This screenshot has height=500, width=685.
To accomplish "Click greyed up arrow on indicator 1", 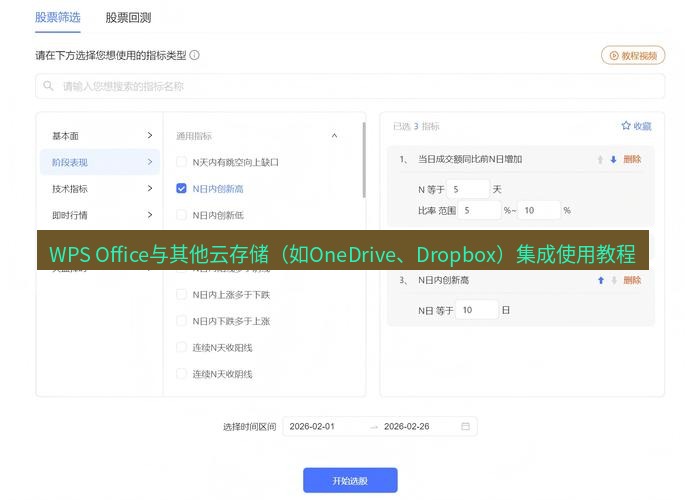I will 600,159.
